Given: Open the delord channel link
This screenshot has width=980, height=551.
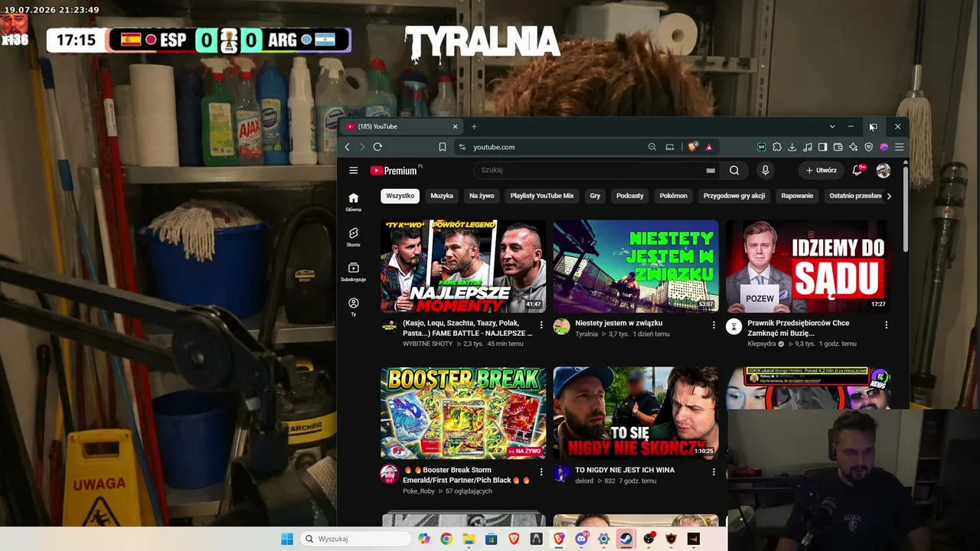Looking at the screenshot, I should point(584,481).
